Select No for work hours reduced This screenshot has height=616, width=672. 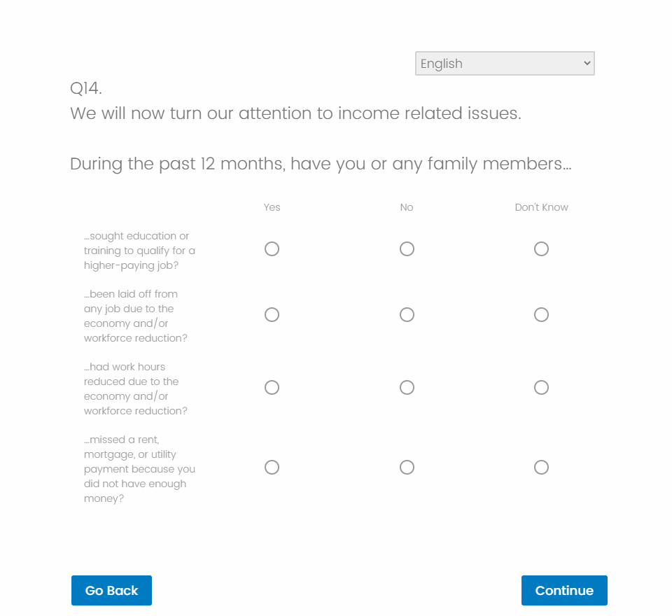(407, 388)
